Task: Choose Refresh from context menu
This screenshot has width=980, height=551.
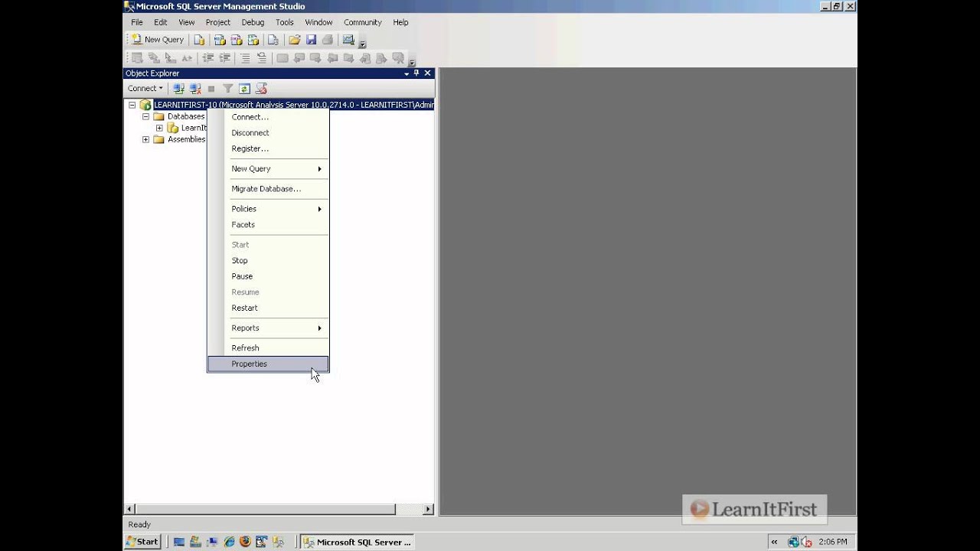Action: click(x=268, y=347)
